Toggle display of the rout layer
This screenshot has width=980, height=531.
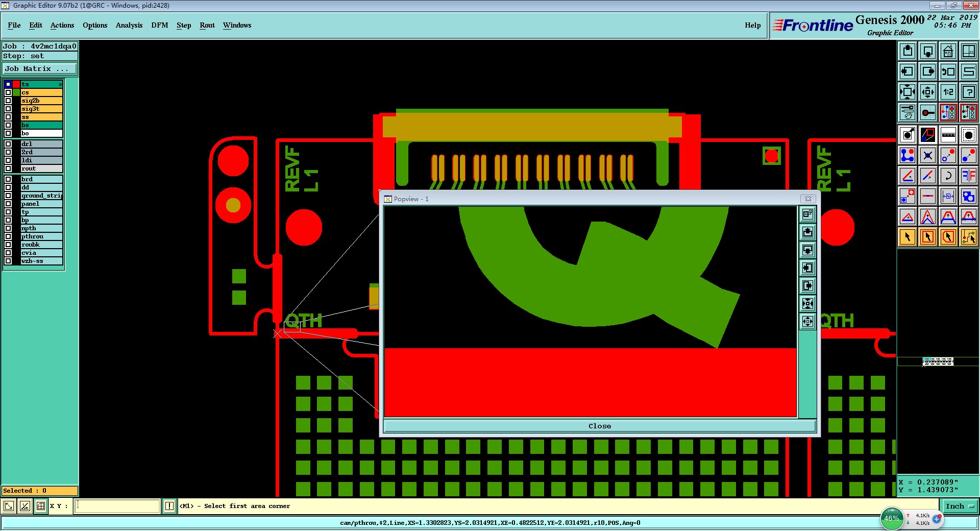pos(8,168)
